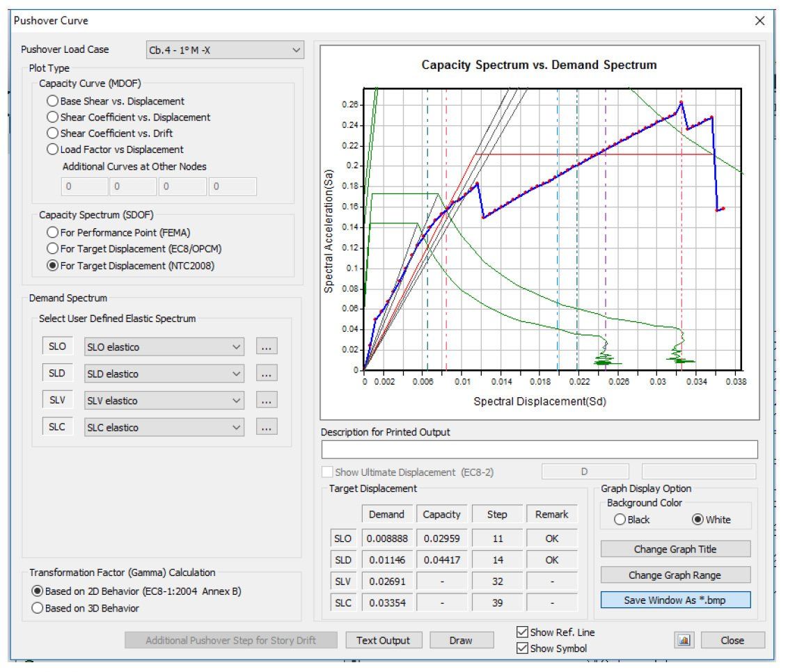Click the Text Output button

click(383, 641)
